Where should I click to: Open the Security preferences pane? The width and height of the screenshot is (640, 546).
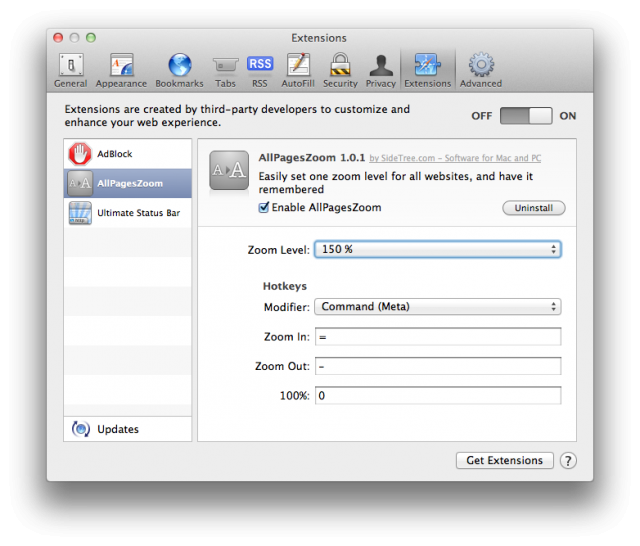tap(340, 70)
